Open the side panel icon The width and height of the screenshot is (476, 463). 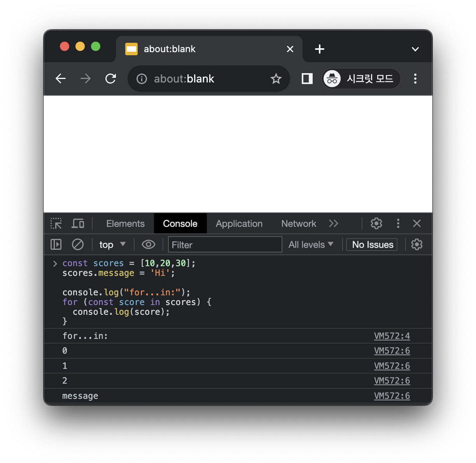pyautogui.click(x=307, y=79)
